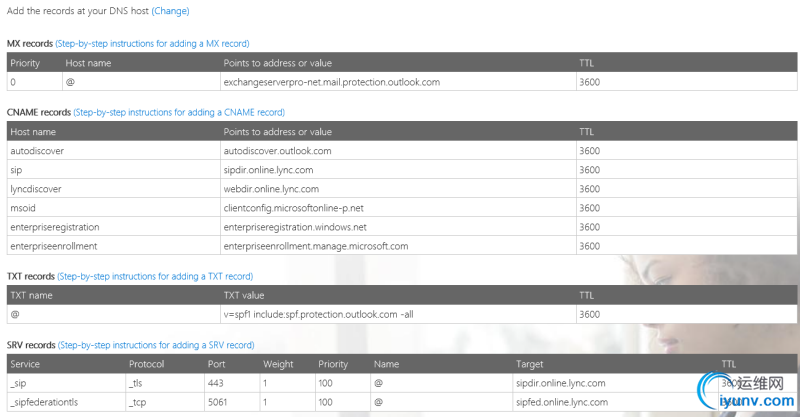Image resolution: width=800 pixels, height=417 pixels.
Task: Select the @ name in _sipfederationtls row
Action: pos(379,402)
